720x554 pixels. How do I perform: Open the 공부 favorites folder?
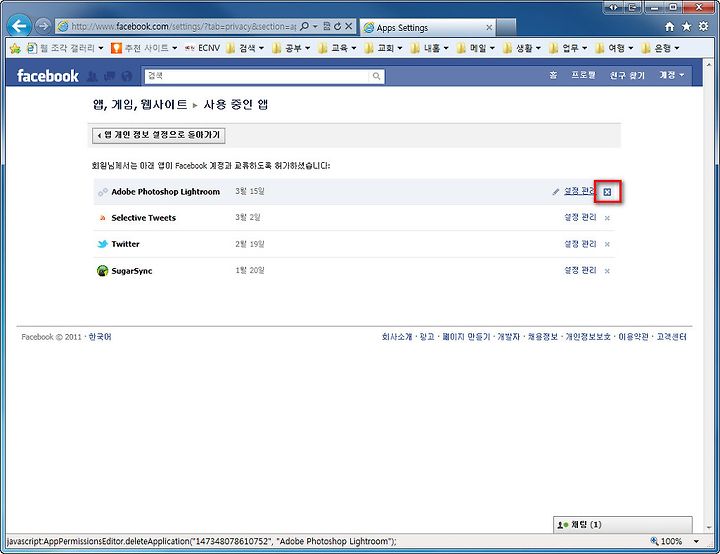pyautogui.click(x=291, y=48)
